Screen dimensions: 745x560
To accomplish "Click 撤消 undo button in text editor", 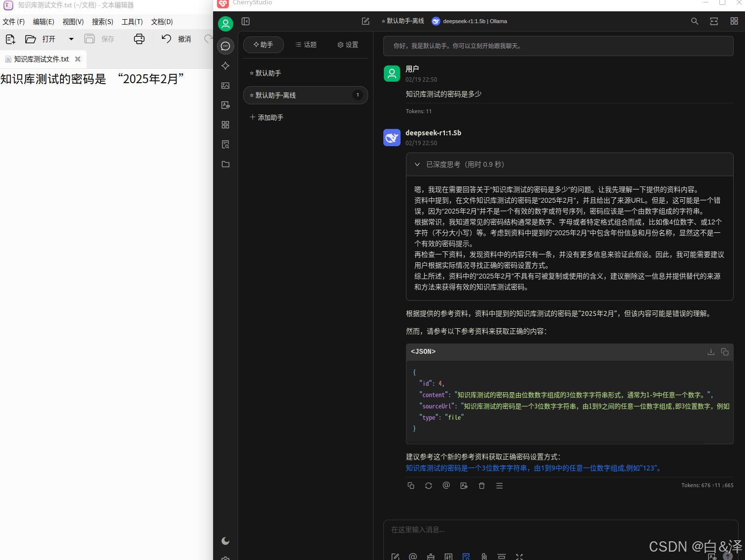I will point(176,39).
